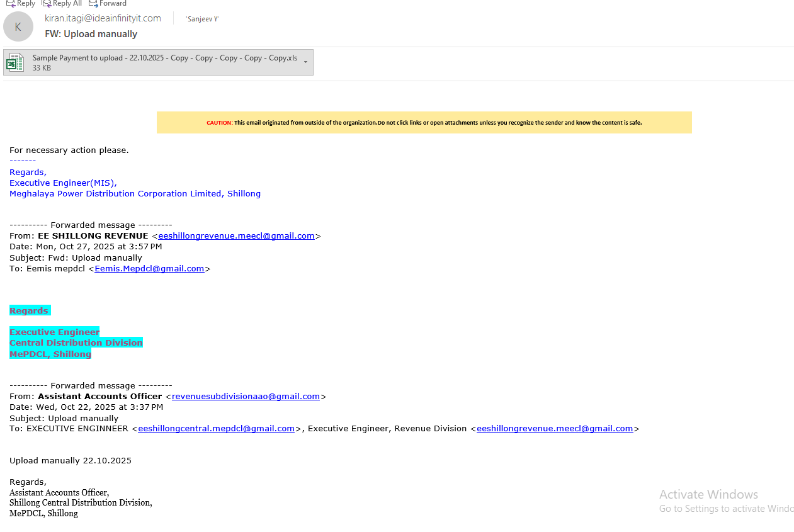
Task: Click the Excel file icon of the attachment
Action: 15,62
